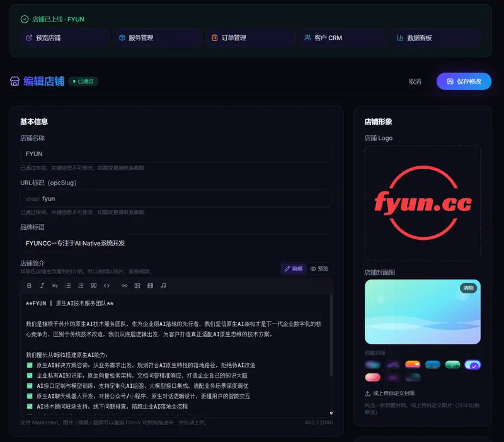Screen dimensions: 504x442
Task: Open 数据看板 dashboard
Action: pyautogui.click(x=436, y=38)
